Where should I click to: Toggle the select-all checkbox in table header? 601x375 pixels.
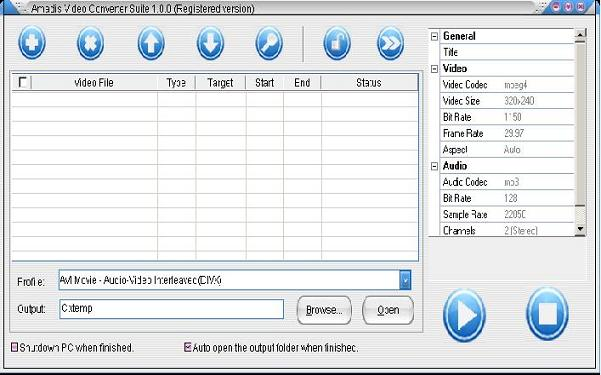pos(23,82)
